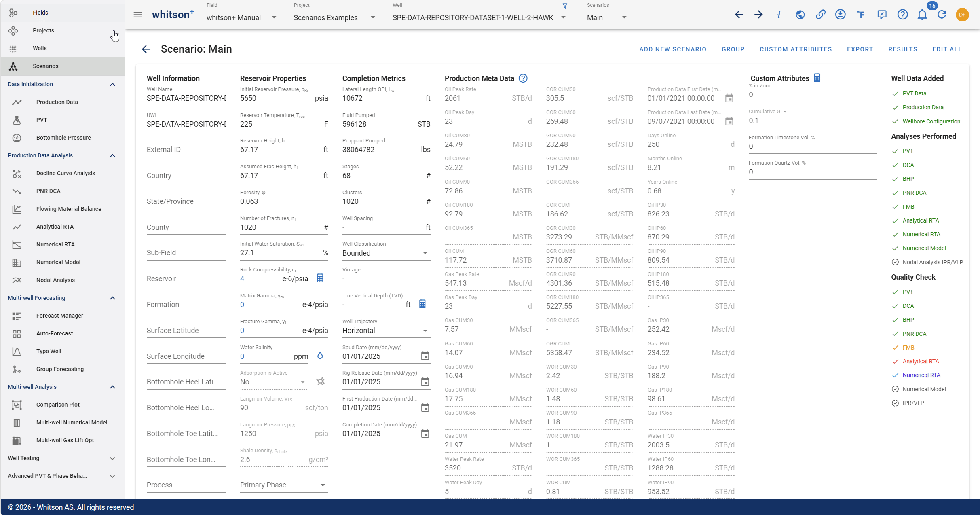Switch units with the °F icon

(x=861, y=15)
